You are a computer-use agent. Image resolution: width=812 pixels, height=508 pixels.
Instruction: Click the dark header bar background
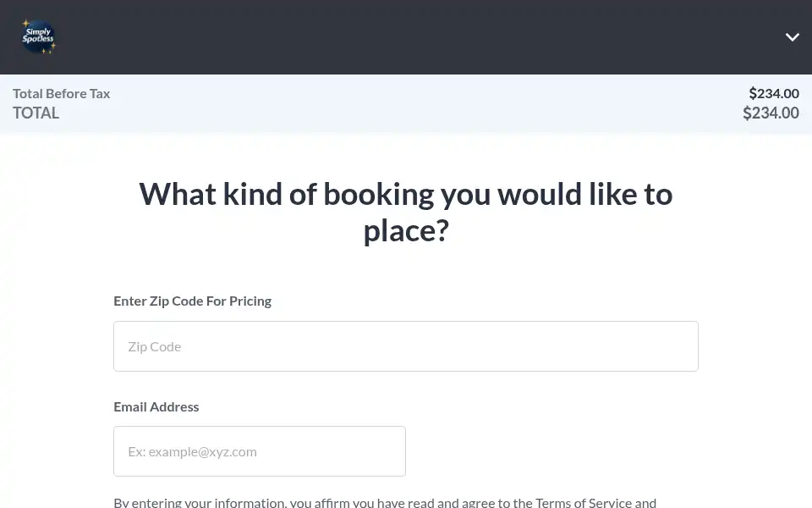(405, 36)
